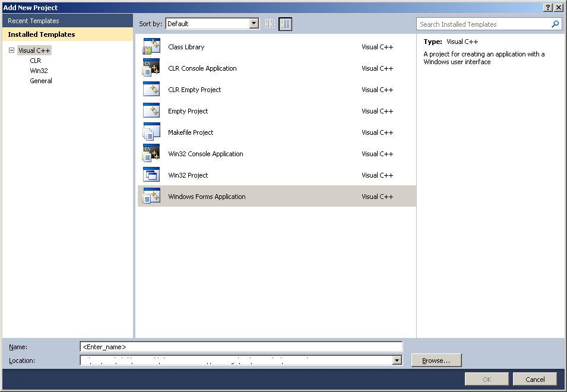Switch to medium icons list view
The image size is (567, 392).
286,24
